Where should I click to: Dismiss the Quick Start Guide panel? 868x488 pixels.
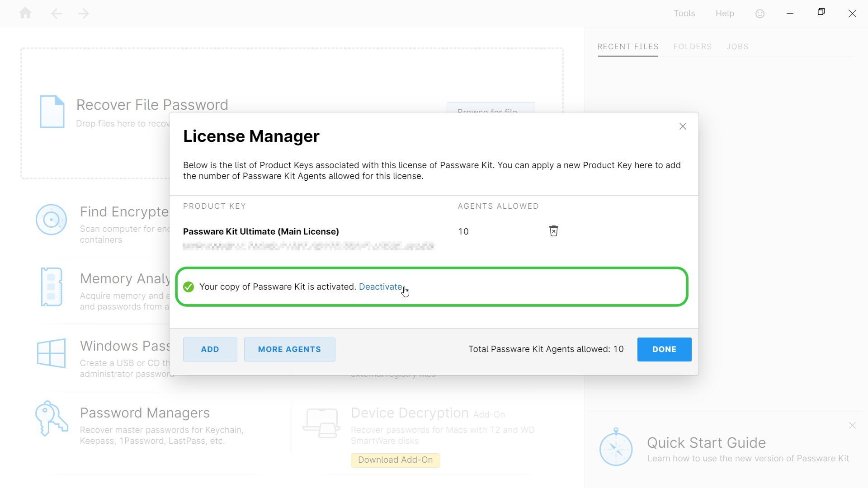pyautogui.click(x=852, y=426)
